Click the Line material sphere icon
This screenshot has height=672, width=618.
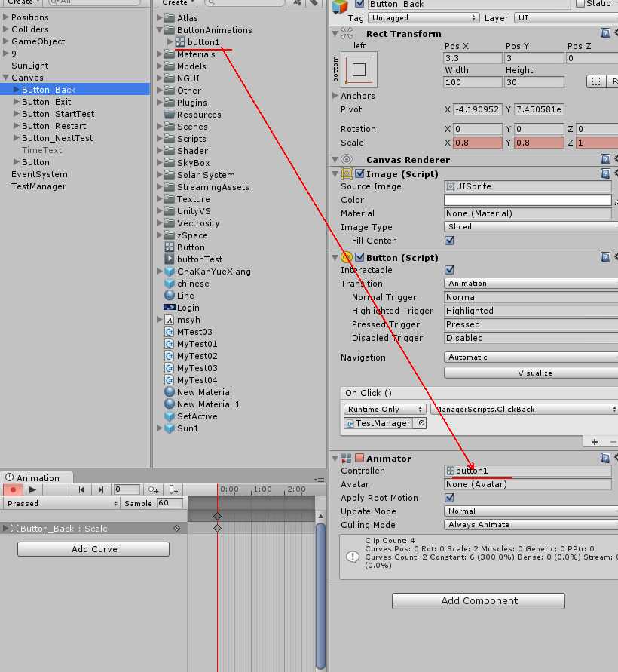click(x=170, y=296)
